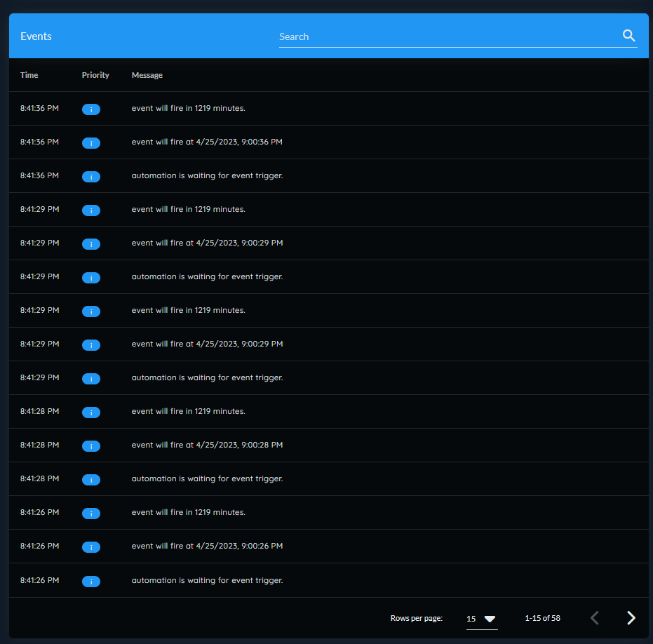Click time cell of the 9:00:36 PM fire row
The width and height of the screenshot is (653, 644).
point(39,142)
